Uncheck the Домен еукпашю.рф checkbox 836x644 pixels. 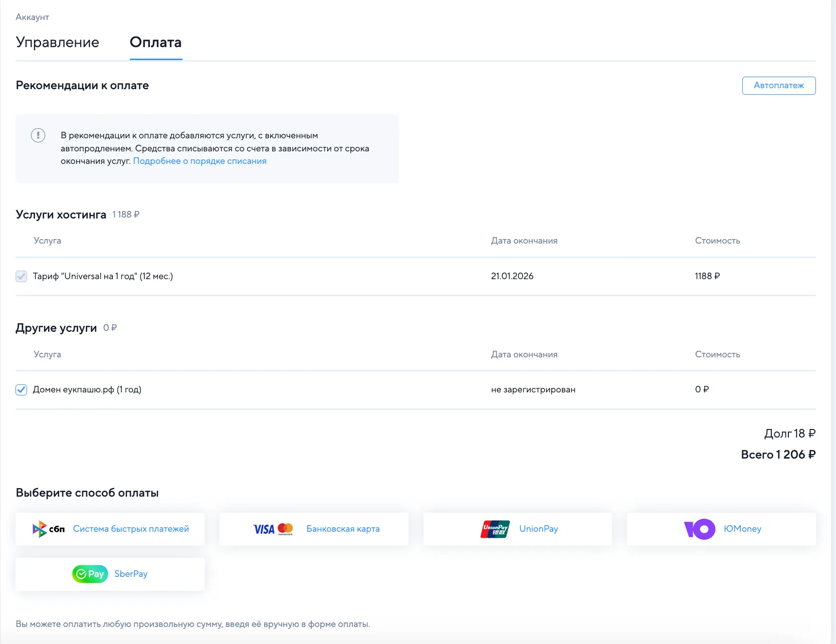[x=21, y=390]
